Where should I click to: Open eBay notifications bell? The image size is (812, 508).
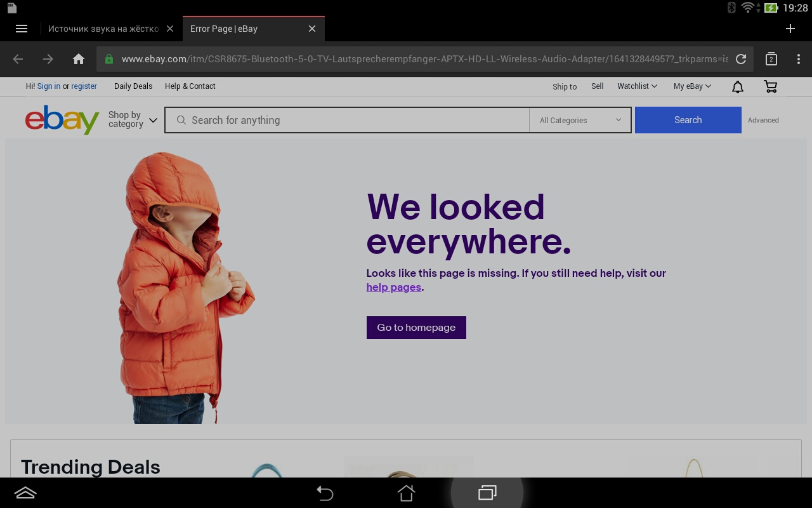pyautogui.click(x=738, y=87)
